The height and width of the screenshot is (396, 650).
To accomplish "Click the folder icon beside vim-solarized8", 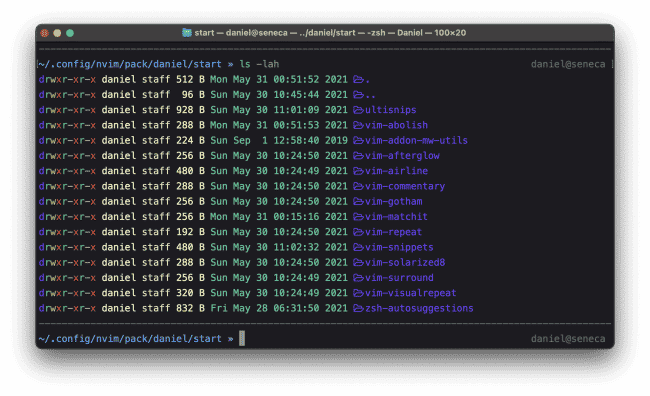I will pos(358,262).
